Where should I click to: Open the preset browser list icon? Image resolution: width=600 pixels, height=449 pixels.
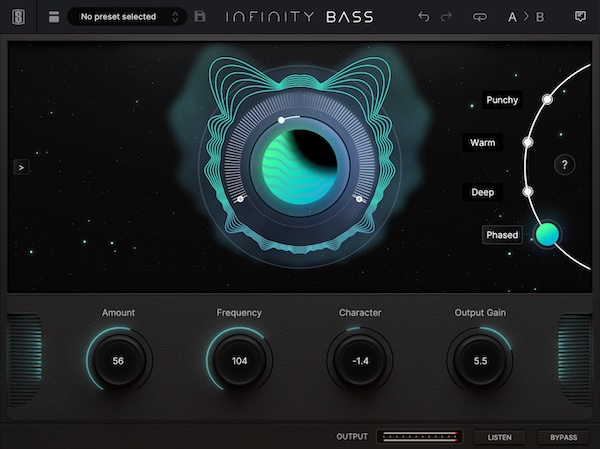pos(54,17)
